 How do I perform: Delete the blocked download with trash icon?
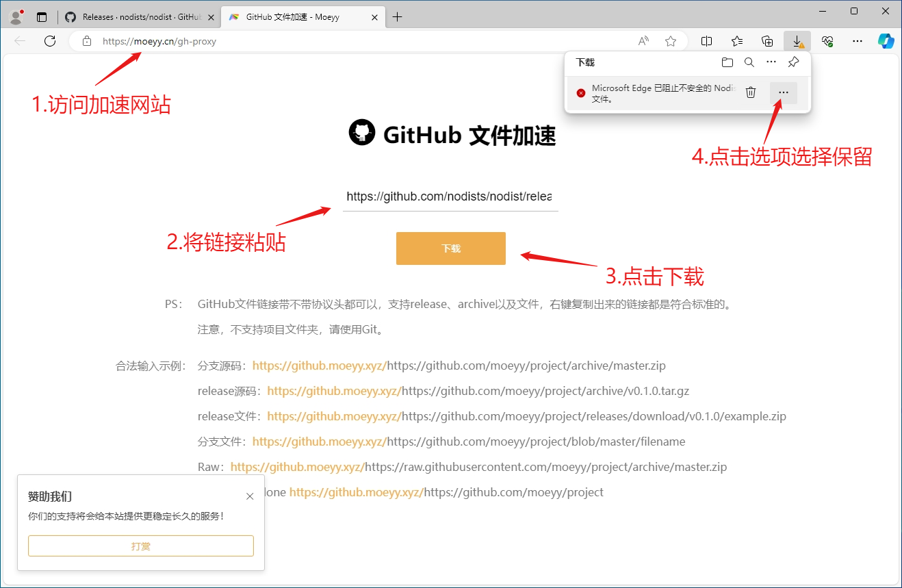751,92
